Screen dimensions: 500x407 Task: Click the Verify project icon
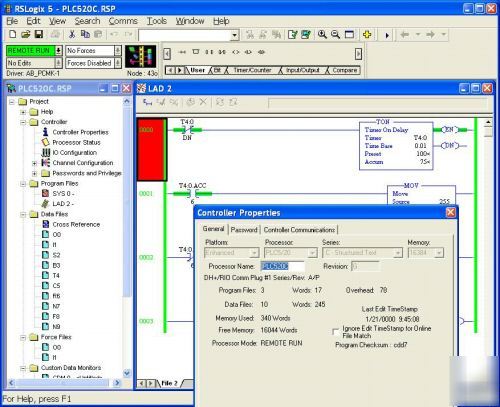[x=306, y=34]
